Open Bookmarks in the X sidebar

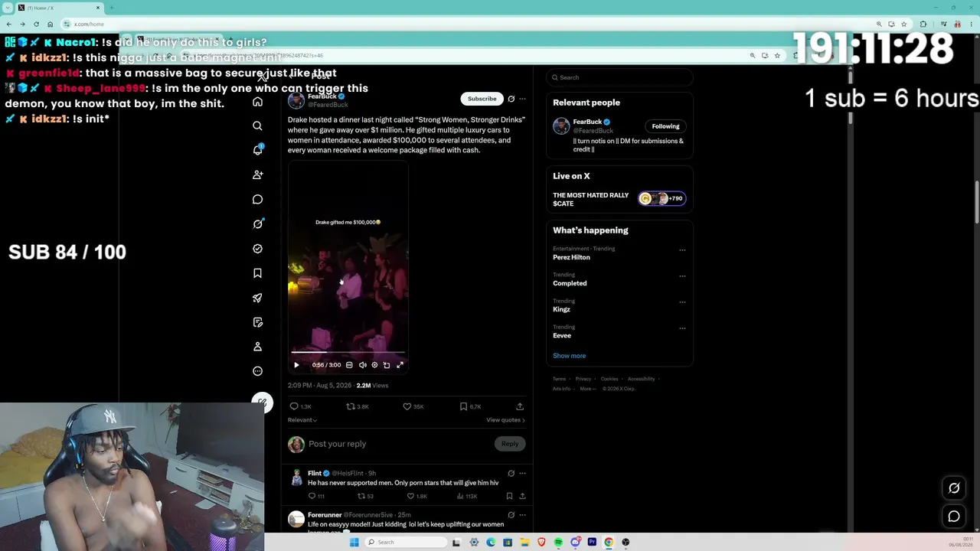tap(257, 273)
